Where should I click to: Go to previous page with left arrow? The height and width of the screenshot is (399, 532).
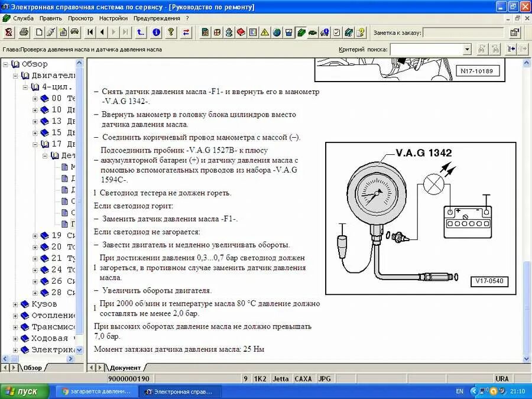102,33
